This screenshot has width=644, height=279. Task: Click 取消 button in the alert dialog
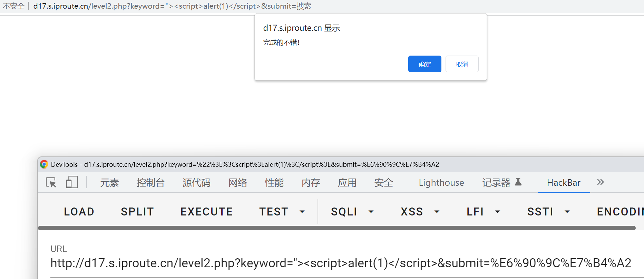pyautogui.click(x=462, y=64)
